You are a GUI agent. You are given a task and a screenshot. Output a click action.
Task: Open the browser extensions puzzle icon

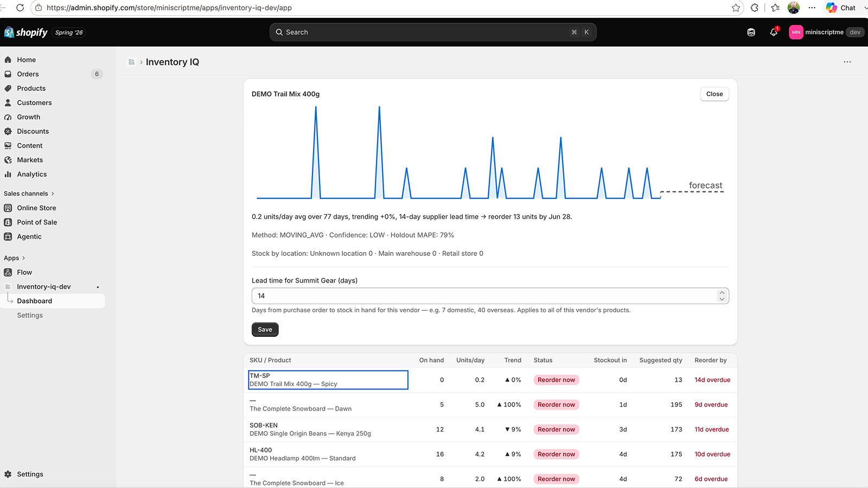(x=755, y=8)
